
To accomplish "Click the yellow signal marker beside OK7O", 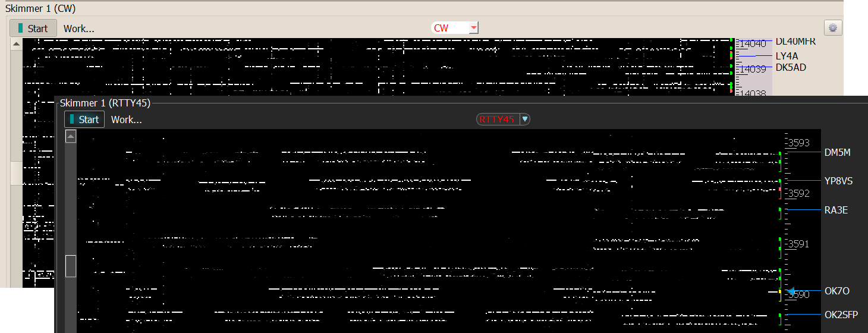I will [780, 292].
